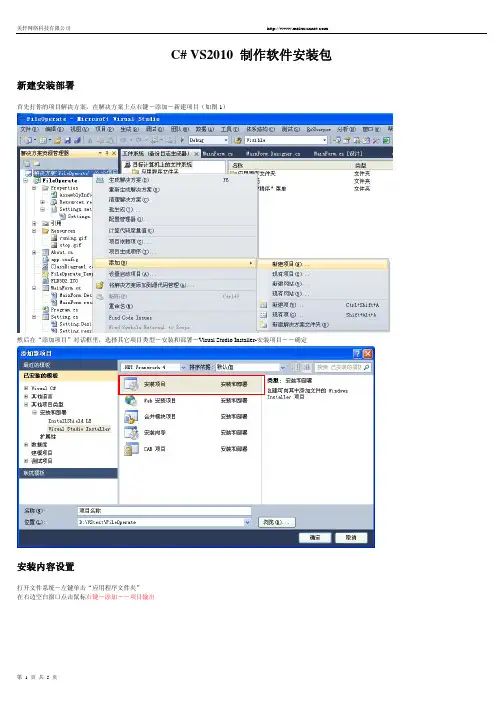
Task: Select Visual Studio Installer in template tree
Action: [x=79, y=429]
